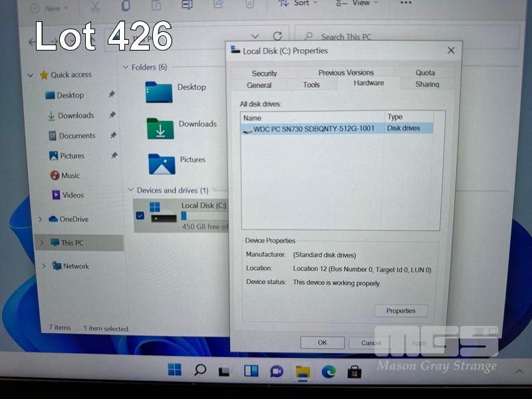532x399 pixels.
Task: Click the Copy icon in Explorer toolbar
Action: 126,6
